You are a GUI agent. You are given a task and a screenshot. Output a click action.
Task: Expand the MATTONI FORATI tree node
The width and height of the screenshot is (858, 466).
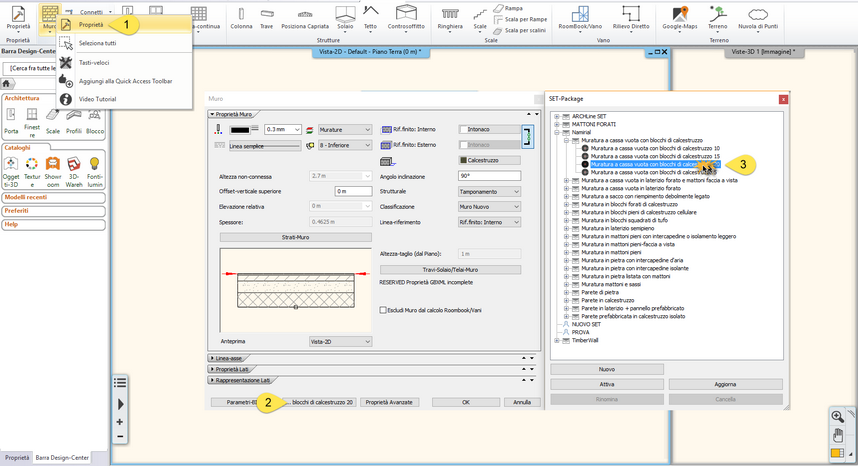(557, 124)
